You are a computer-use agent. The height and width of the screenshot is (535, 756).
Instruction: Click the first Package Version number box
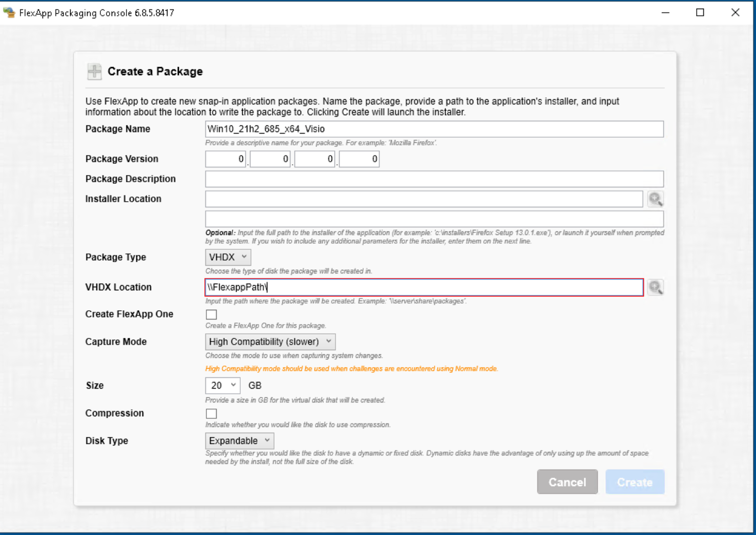(225, 159)
